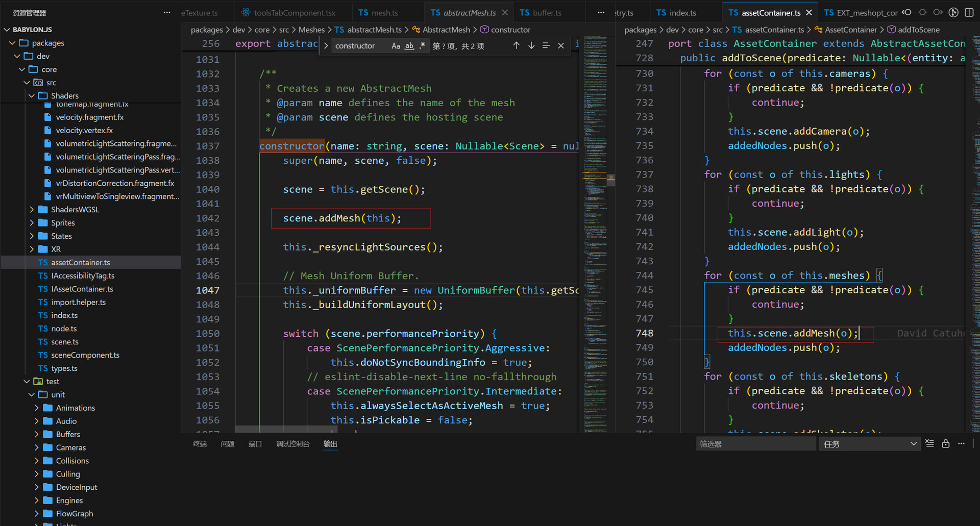This screenshot has width=980, height=526.
Task: Jump to next find match arrow
Action: point(531,46)
